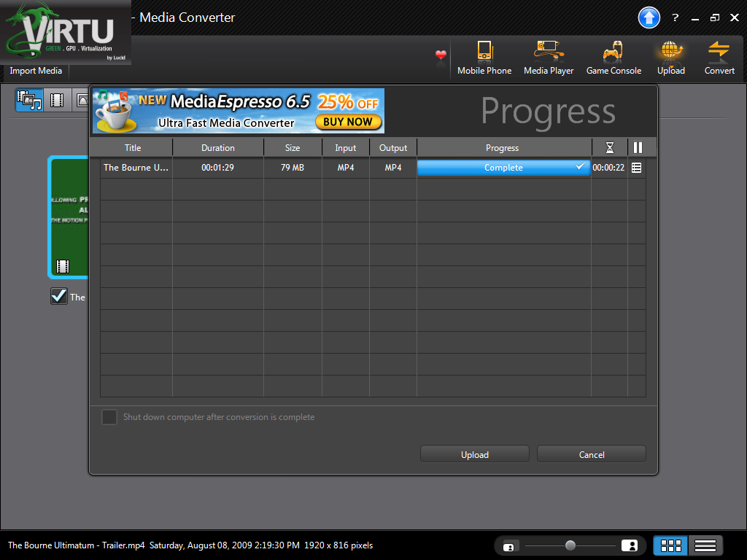Click the 00:01:29 duration cell

point(217,168)
